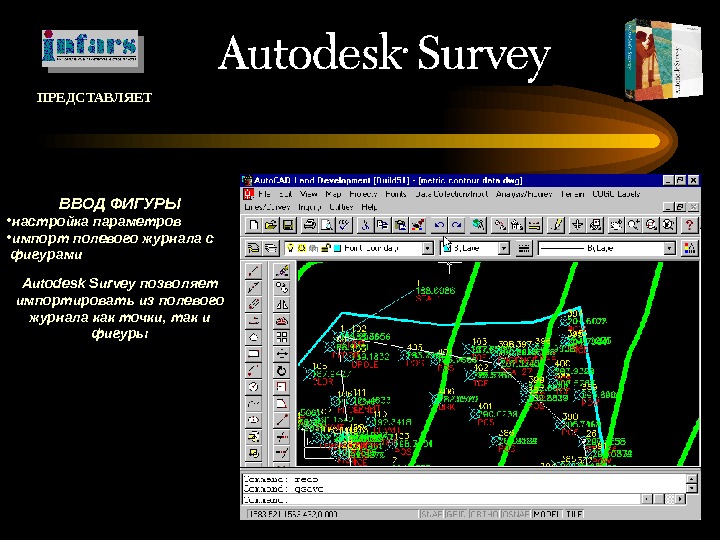Screen dimensions: 720x540
Task: Launch the web browser globe icon
Action: point(478,225)
